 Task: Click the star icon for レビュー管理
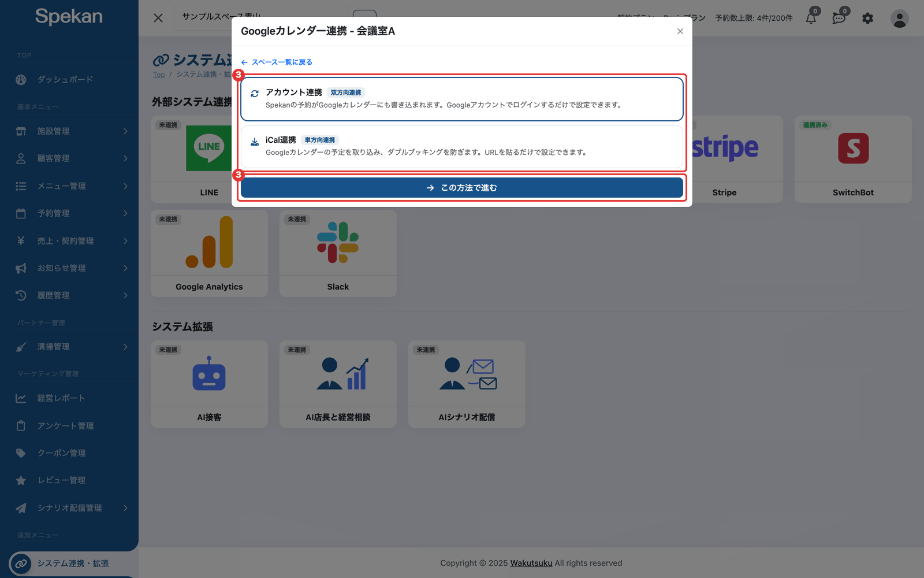click(21, 480)
